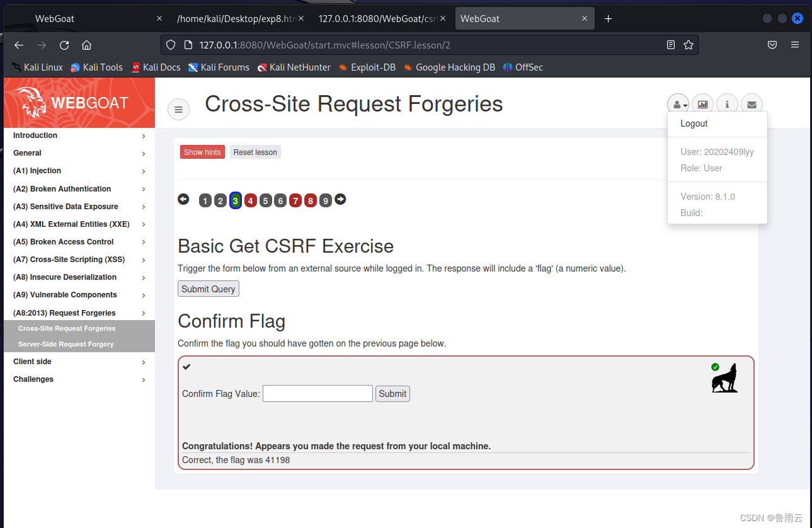This screenshot has width=812, height=528.
Task: Open the Kali Linux bookmark
Action: (x=37, y=67)
